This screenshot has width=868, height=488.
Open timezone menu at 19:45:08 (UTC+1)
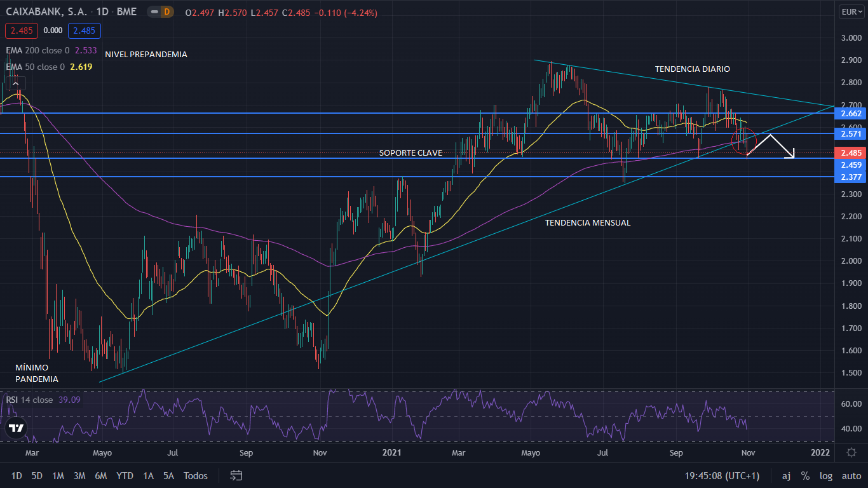pos(722,475)
